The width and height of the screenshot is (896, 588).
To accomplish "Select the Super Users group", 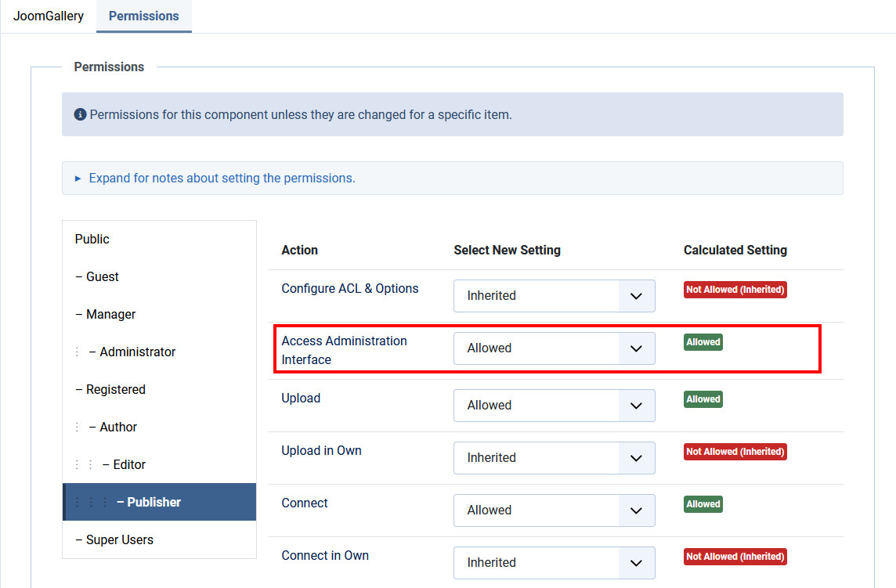I will 160,539.
